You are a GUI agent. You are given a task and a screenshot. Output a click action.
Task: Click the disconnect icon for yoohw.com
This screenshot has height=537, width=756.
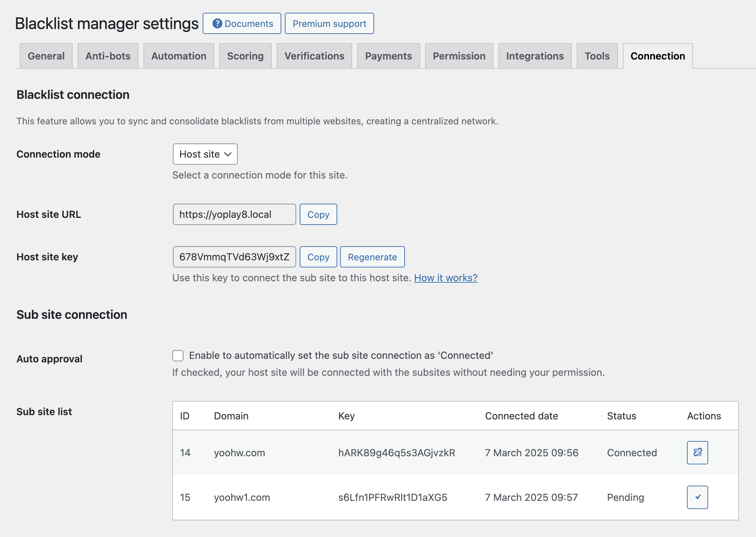point(697,452)
